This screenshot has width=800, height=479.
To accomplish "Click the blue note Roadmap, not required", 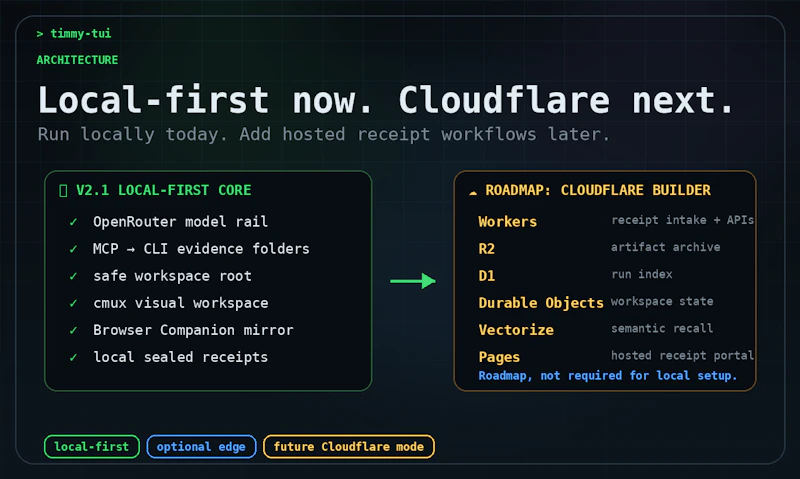I will tap(608, 376).
